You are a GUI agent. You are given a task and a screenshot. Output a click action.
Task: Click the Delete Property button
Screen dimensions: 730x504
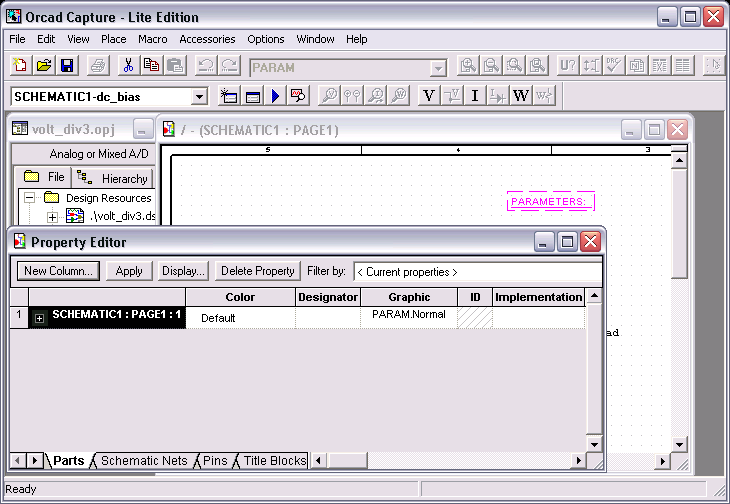pos(257,271)
